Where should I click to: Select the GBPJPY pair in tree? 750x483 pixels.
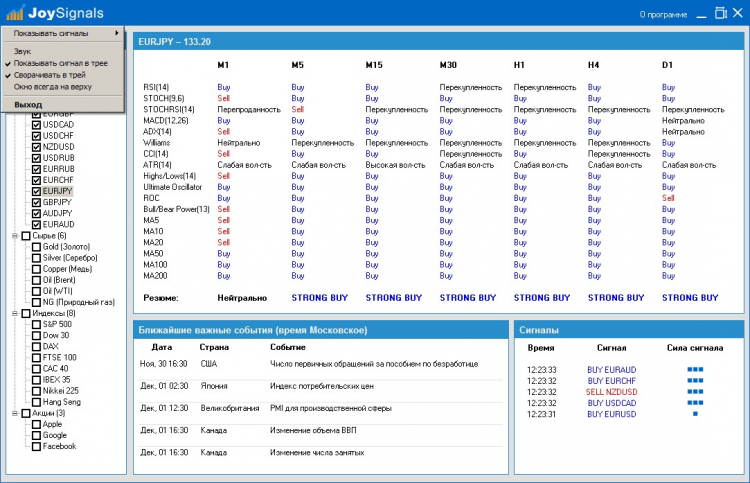coord(58,202)
